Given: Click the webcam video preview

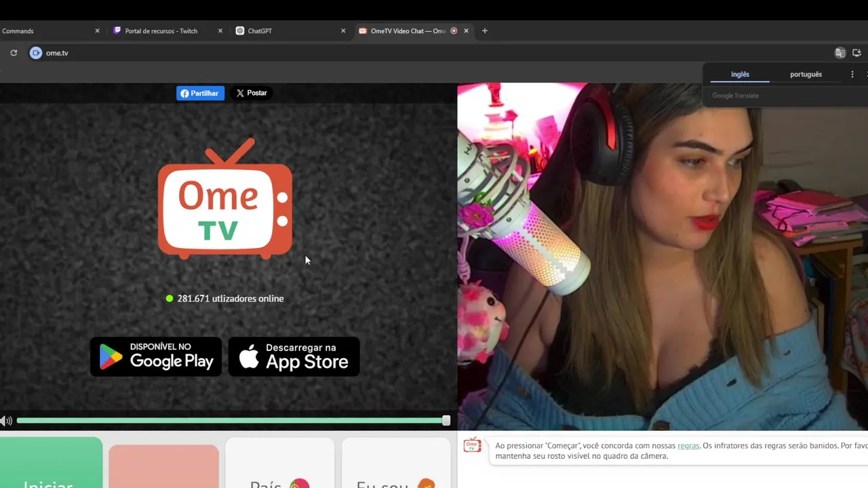Looking at the screenshot, I should [663, 257].
